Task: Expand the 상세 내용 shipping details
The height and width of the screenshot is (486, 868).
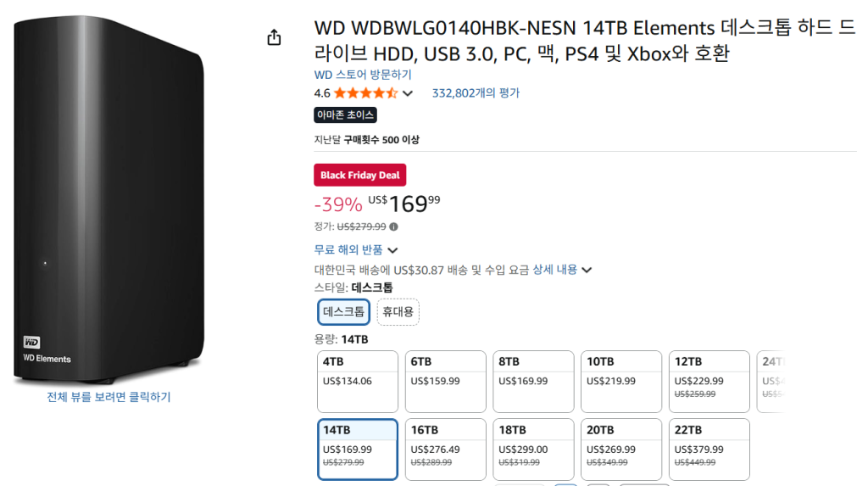Action: pos(561,270)
